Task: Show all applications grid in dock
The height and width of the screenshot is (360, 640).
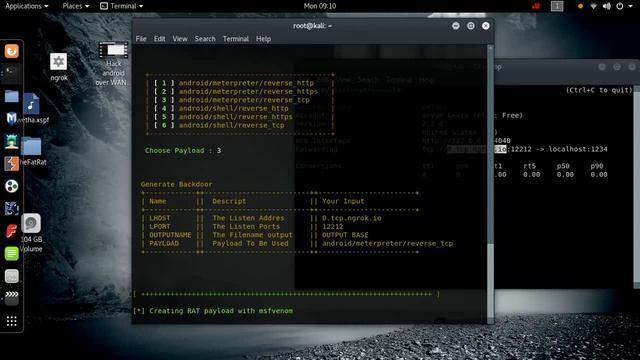Action: tap(11, 321)
